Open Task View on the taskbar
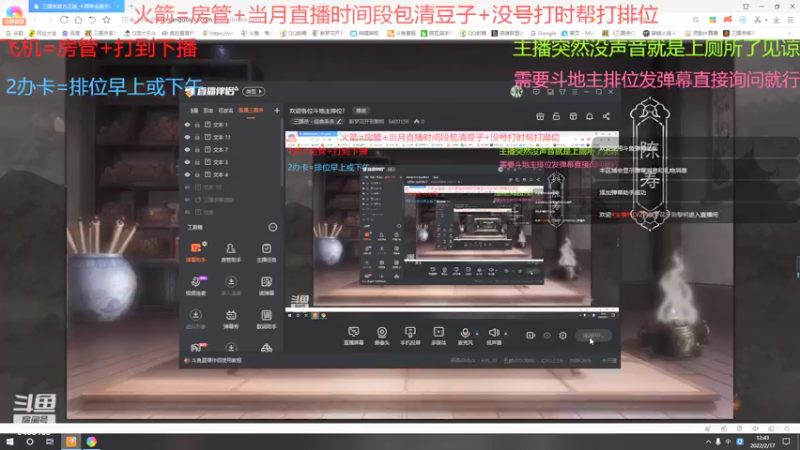This screenshot has width=800, height=450. (x=49, y=441)
